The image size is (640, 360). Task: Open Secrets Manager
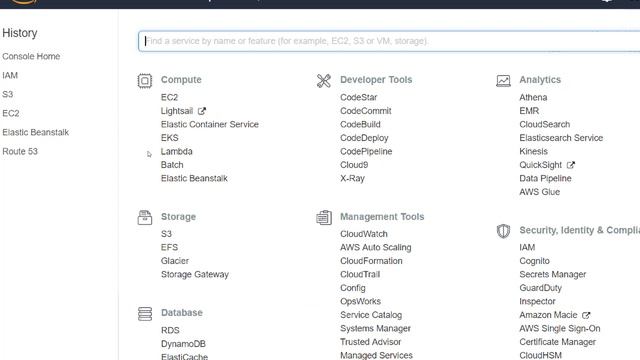point(553,274)
